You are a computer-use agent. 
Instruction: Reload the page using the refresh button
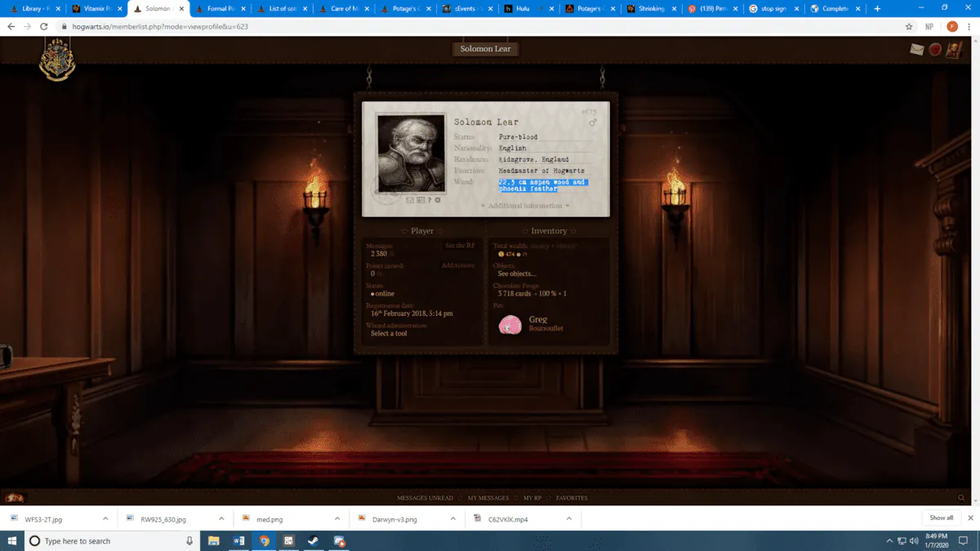pos(43,26)
